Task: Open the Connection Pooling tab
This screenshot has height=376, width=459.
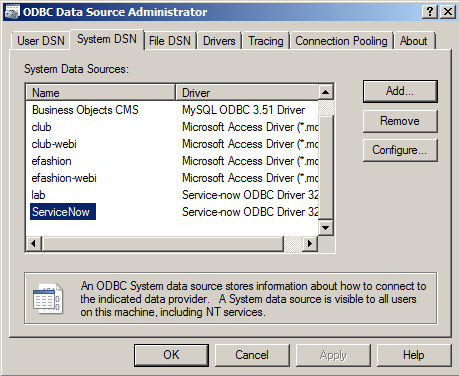Action: pos(341,41)
